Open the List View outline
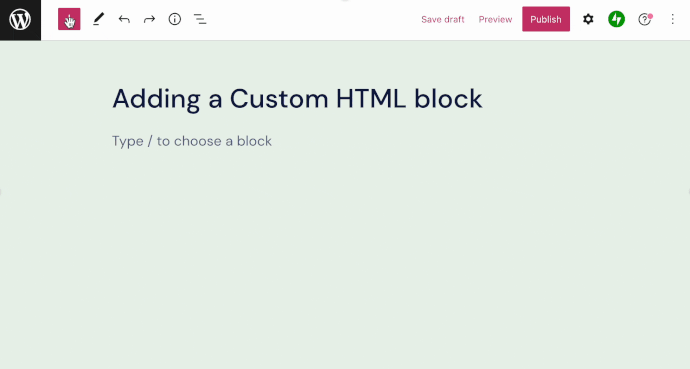Image resolution: width=690 pixels, height=369 pixels. pyautogui.click(x=200, y=19)
